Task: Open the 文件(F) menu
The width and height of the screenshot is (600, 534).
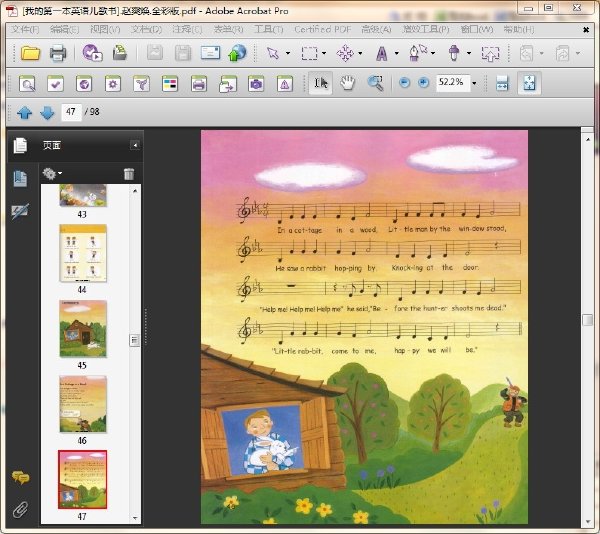Action: pyautogui.click(x=25, y=29)
